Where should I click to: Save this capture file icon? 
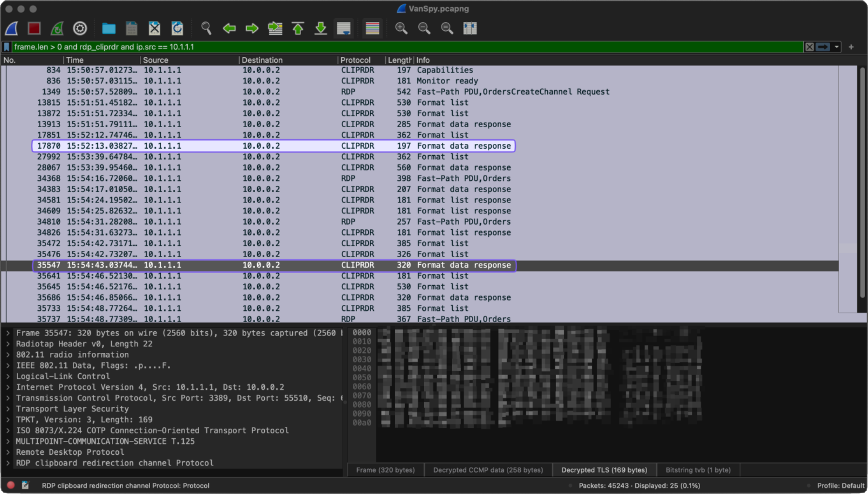click(x=131, y=28)
